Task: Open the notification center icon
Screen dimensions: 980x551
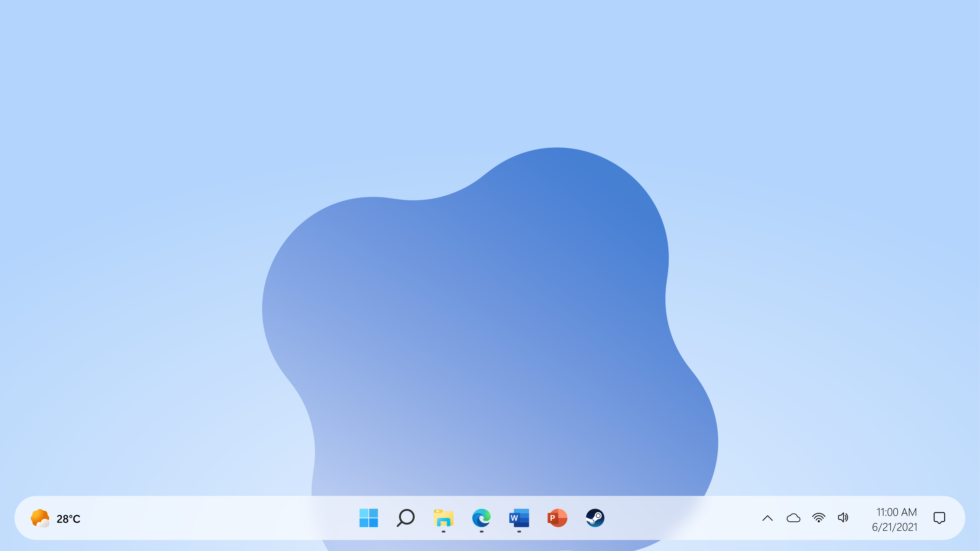Action: tap(939, 518)
